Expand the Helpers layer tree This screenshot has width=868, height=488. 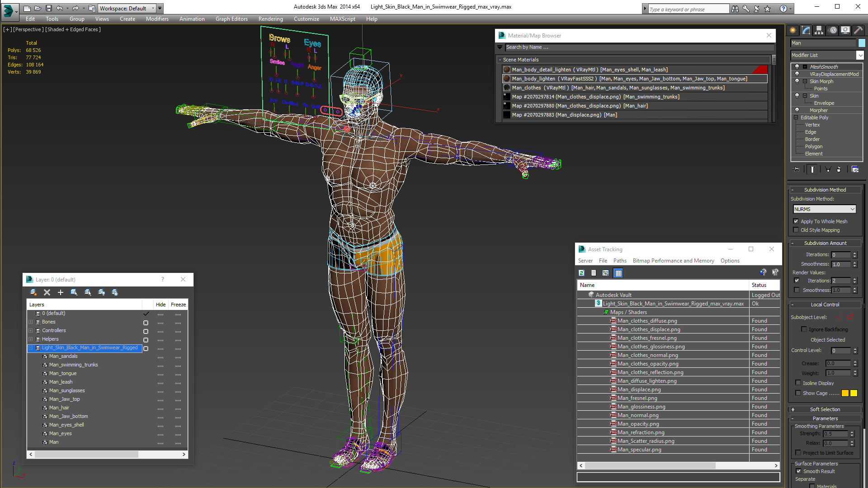[31, 339]
